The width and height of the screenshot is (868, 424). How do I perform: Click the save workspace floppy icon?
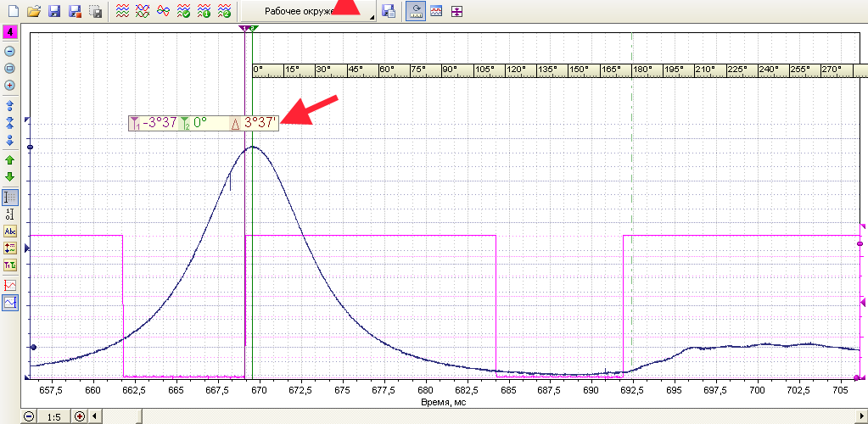point(389,10)
